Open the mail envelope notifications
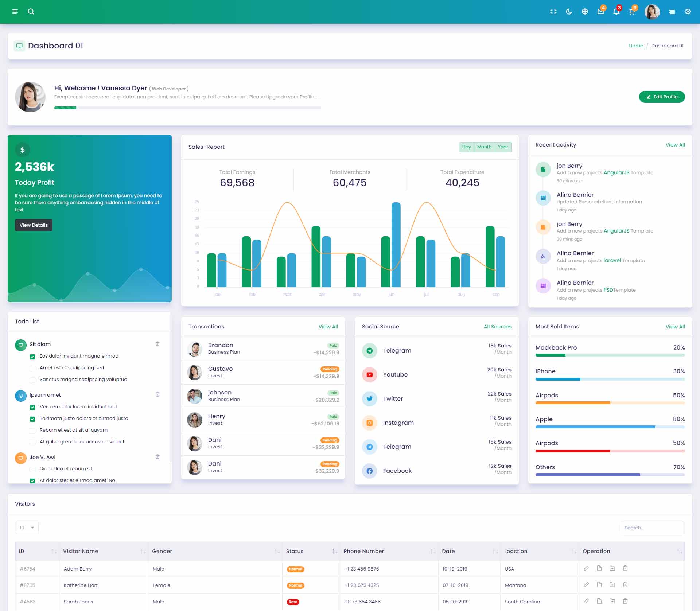 (x=600, y=12)
